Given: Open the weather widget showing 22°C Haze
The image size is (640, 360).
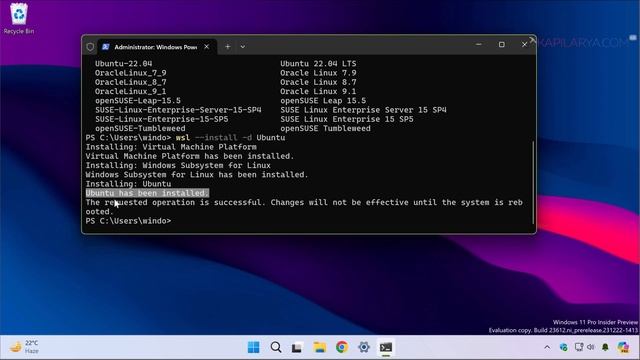Looking at the screenshot, I should click(24, 347).
